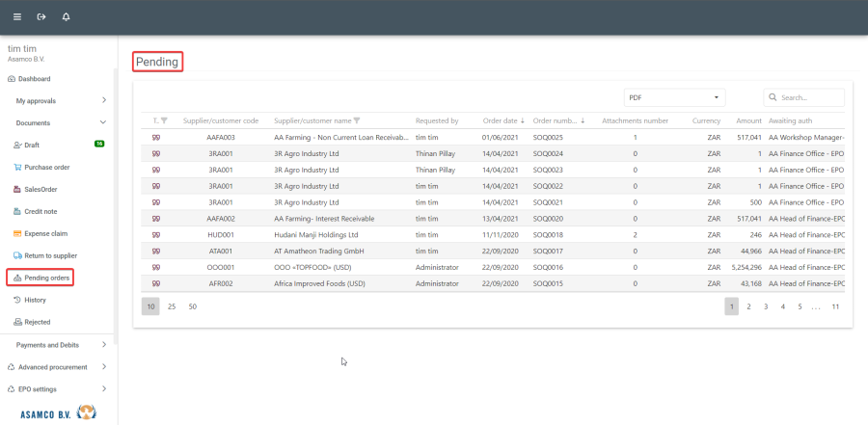Open the notifications bell icon
868x425 pixels.
66,17
